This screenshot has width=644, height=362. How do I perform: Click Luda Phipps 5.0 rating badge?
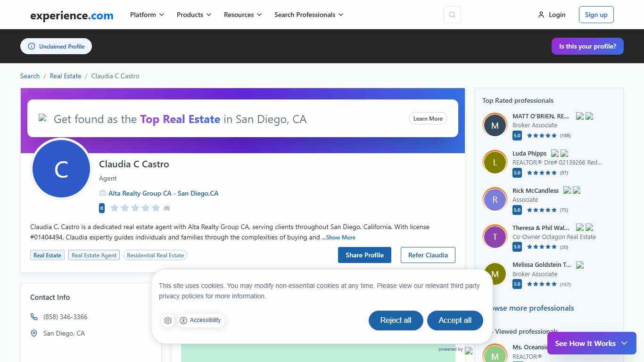point(517,173)
